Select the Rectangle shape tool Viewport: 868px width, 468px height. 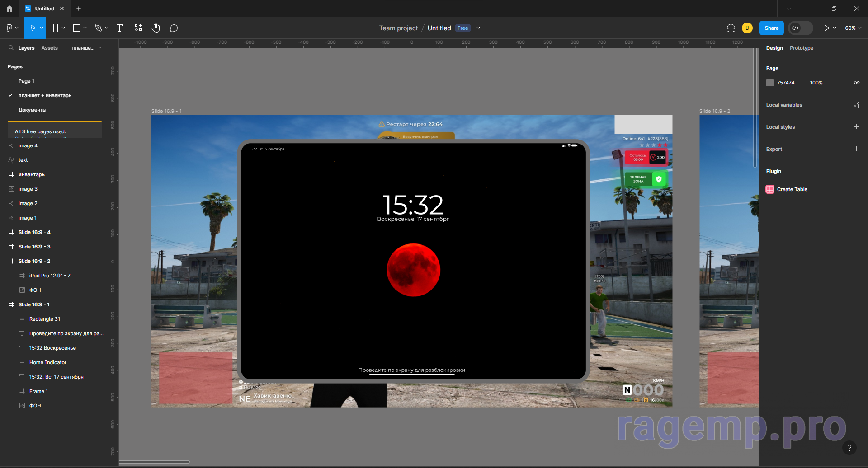pos(77,28)
